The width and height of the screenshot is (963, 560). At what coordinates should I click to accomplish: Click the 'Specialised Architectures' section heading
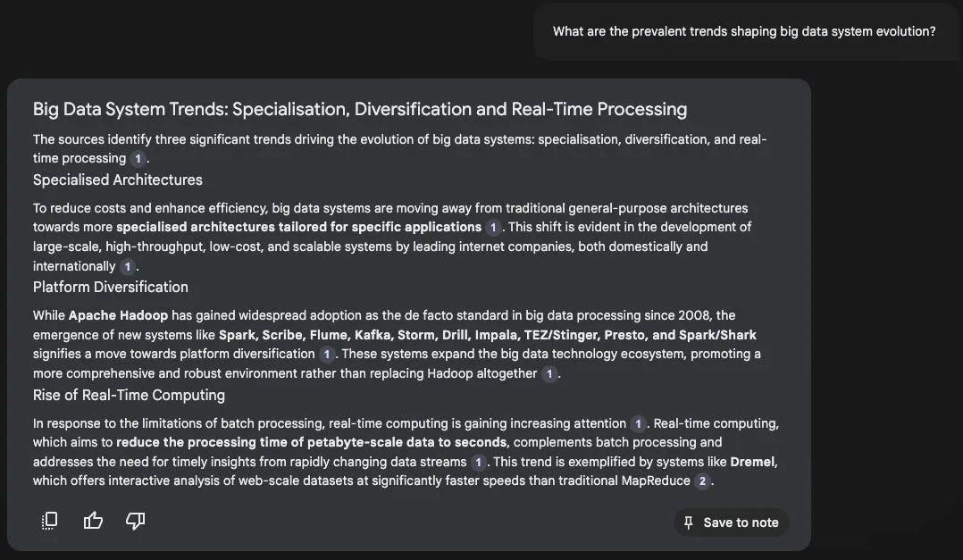(118, 180)
